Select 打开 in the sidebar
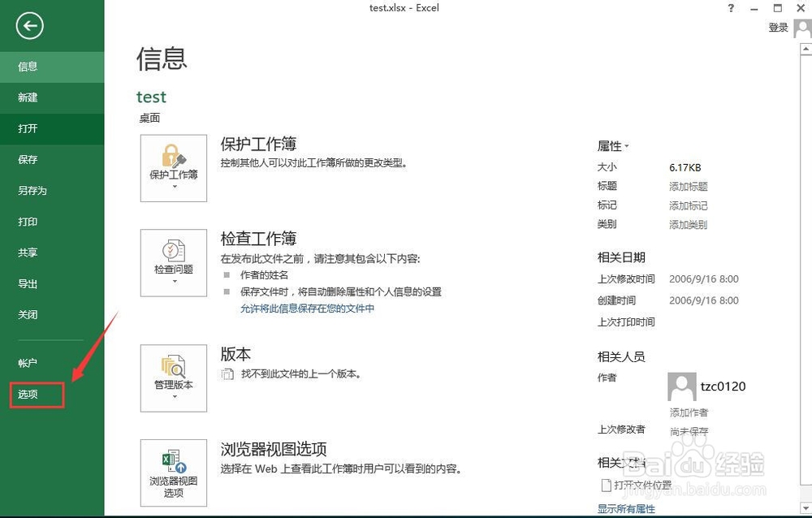The image size is (812, 518). (x=52, y=128)
